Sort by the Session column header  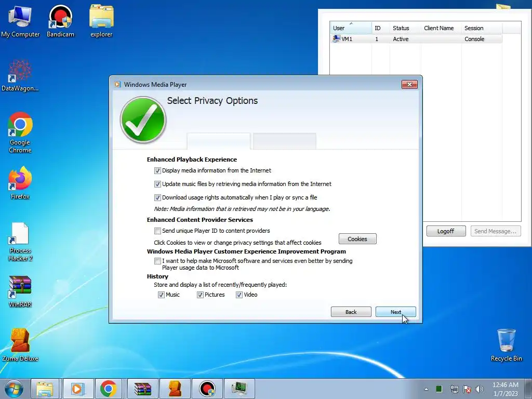pyautogui.click(x=482, y=28)
